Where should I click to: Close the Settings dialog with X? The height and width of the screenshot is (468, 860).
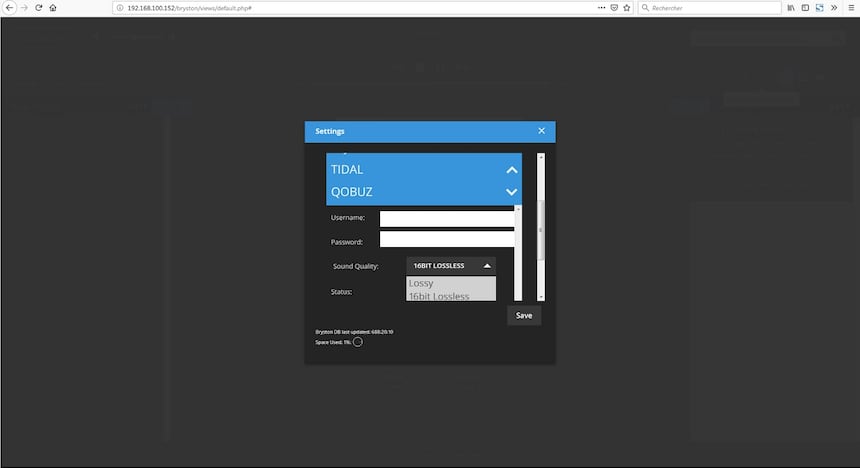541,131
